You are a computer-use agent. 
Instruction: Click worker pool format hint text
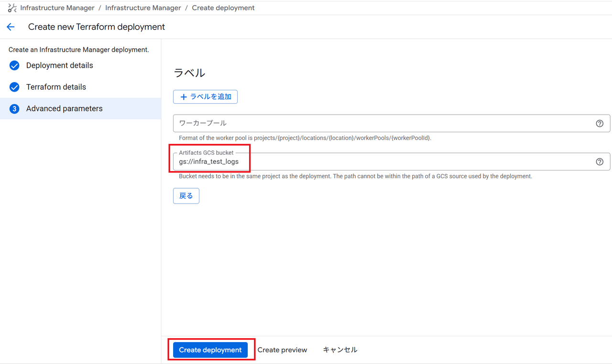[x=305, y=138]
